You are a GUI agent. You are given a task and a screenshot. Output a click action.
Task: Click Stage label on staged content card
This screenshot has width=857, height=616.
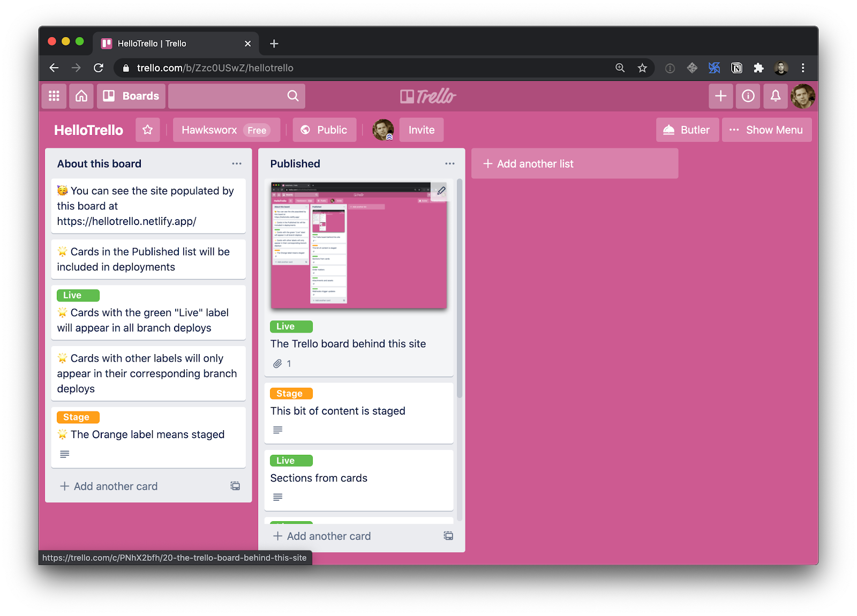[291, 393]
